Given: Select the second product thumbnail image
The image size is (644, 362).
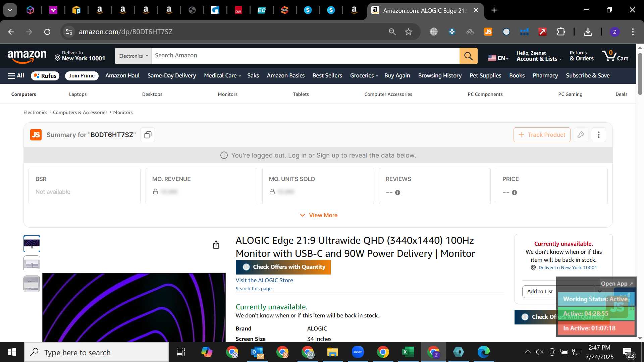Looking at the screenshot, I should coord(32,264).
